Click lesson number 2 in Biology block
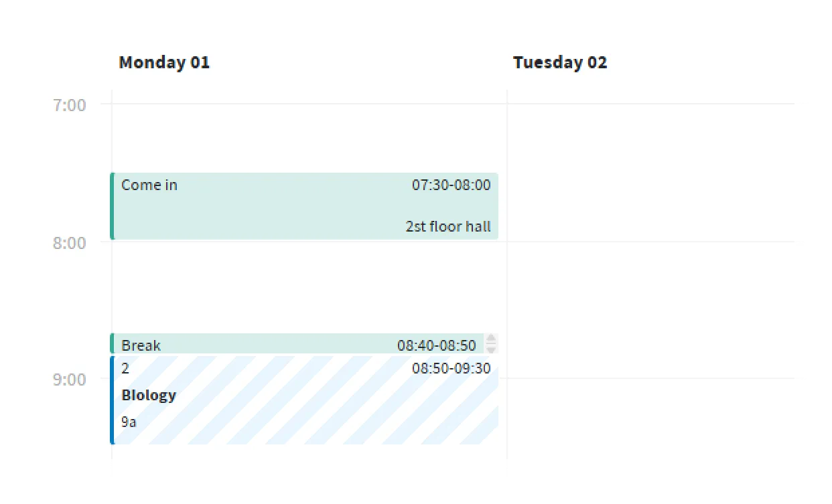 (125, 369)
